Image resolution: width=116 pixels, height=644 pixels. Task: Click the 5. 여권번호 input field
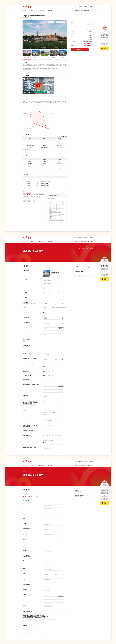pyautogui.click(x=53, y=298)
